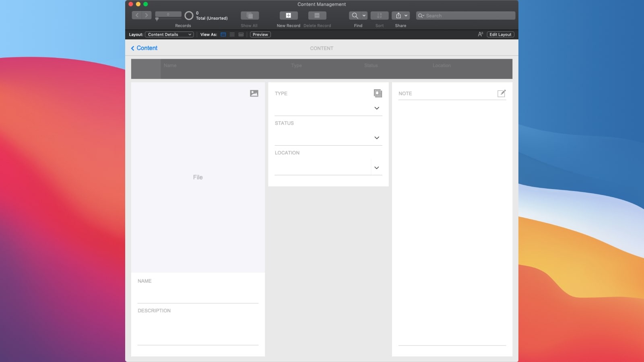Open the Layout Content Details dropdown
Screen dimensions: 644x362
[x=169, y=35]
